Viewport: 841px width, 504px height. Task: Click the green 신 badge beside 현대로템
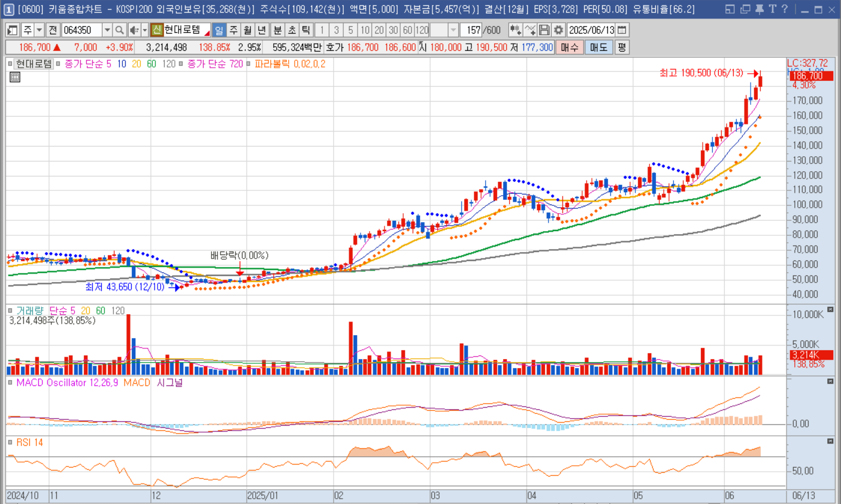point(156,30)
